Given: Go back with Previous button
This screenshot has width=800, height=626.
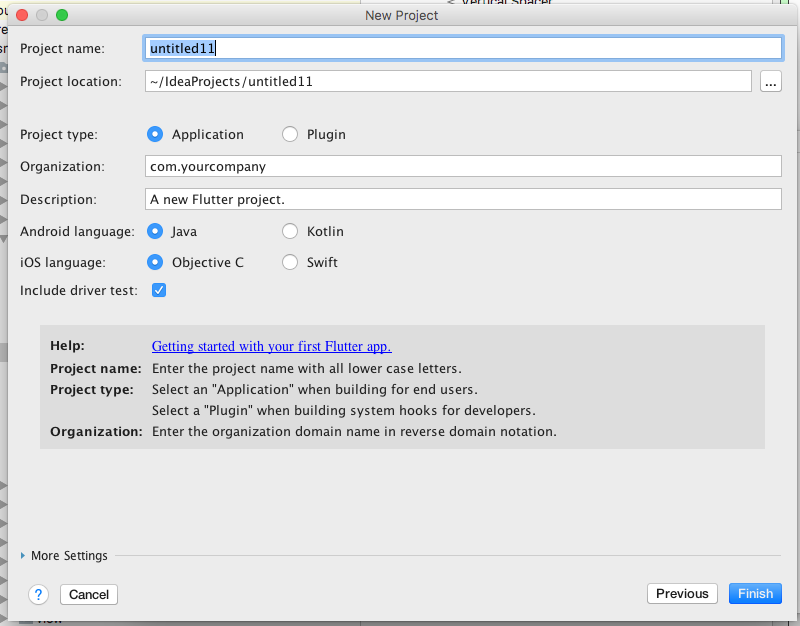Looking at the screenshot, I should tap(682, 594).
